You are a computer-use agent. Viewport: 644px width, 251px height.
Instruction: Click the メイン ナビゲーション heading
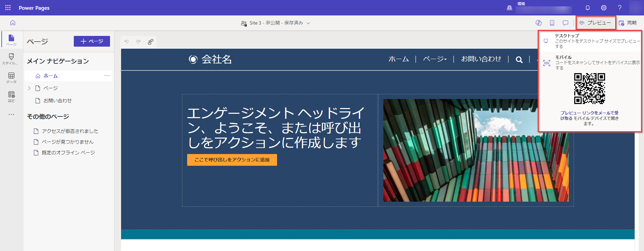(58, 61)
